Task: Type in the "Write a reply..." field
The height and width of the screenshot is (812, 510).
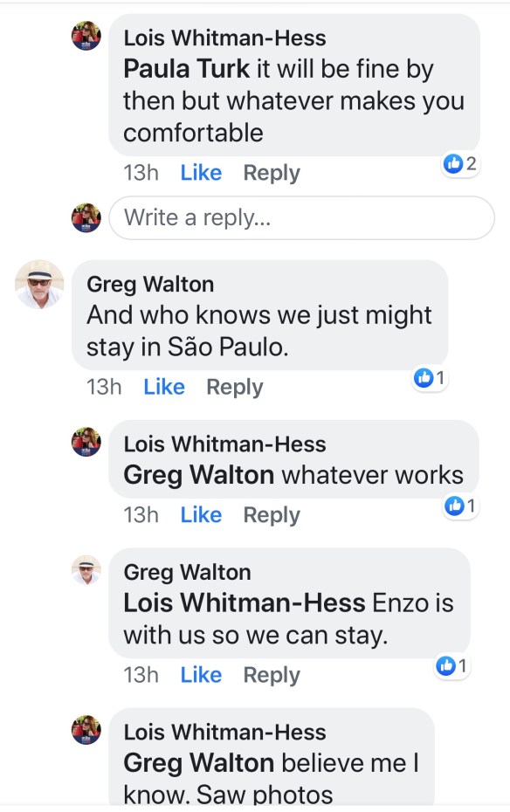Action: tap(301, 217)
